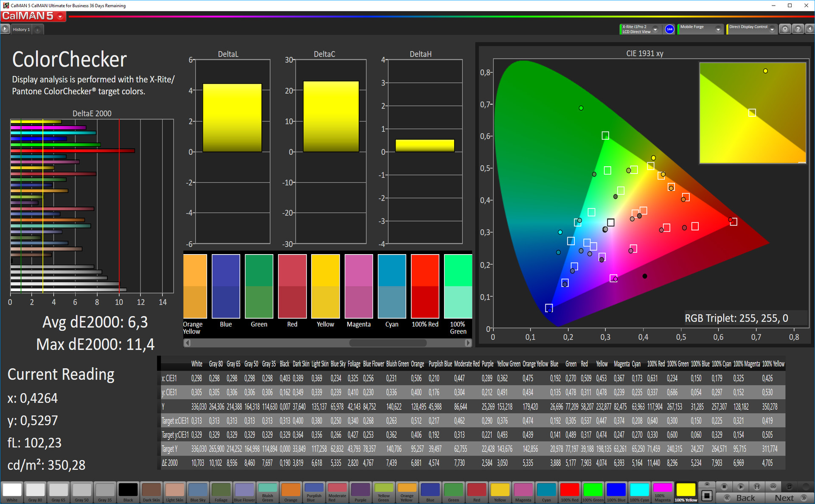Image resolution: width=815 pixels, height=504 pixels.
Task: Click the Avg dE2000: 6,3 readout
Action: 95,322
